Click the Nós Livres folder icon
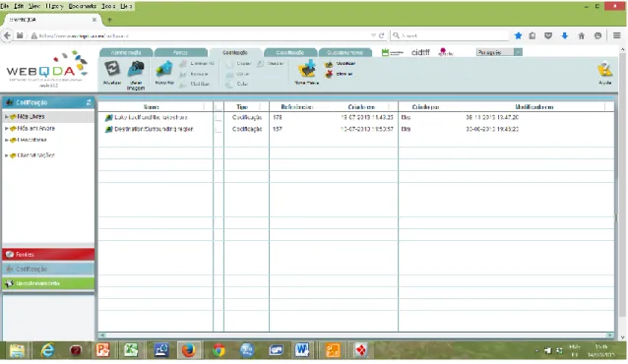The height and width of the screenshot is (364, 628). point(13,117)
